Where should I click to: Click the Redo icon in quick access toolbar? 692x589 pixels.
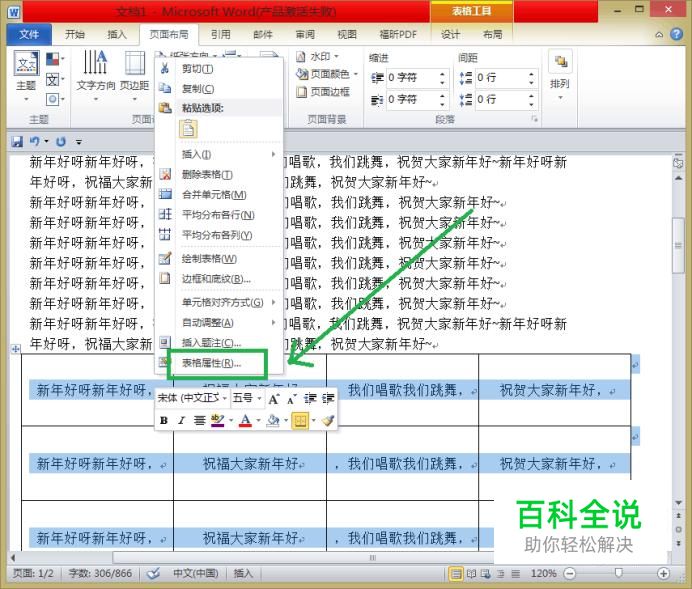[x=61, y=142]
